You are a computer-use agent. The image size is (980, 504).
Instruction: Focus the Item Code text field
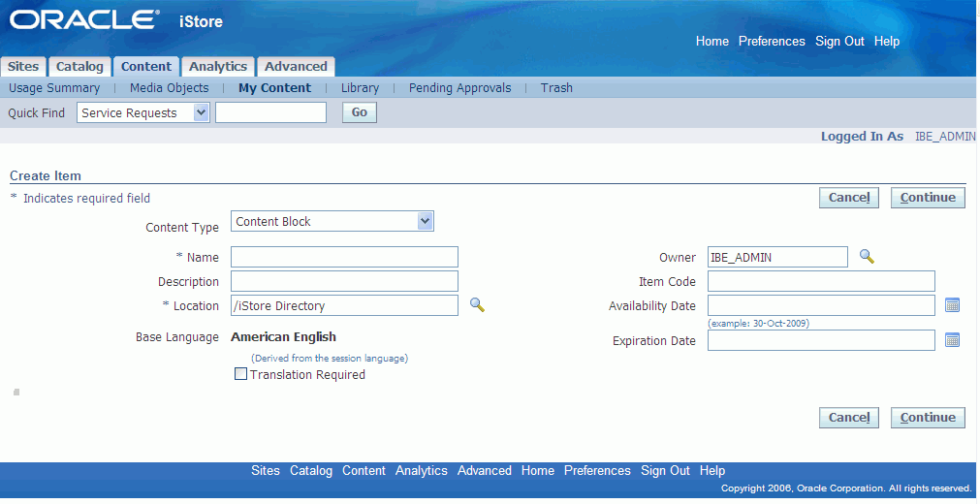821,281
